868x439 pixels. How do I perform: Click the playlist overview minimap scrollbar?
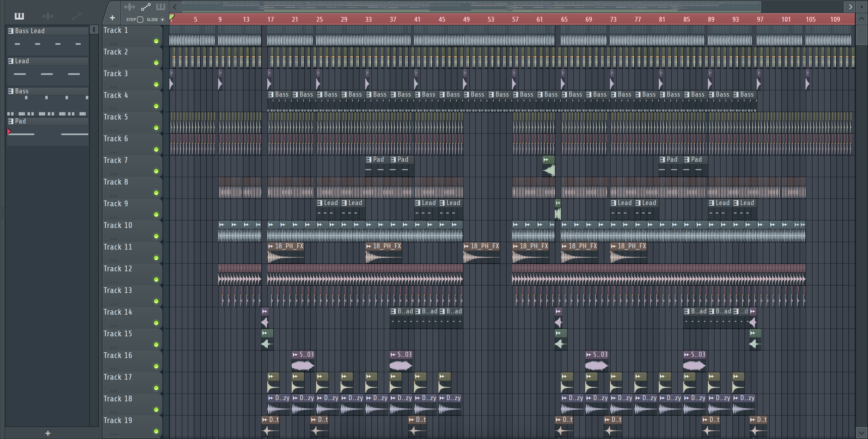pos(471,7)
